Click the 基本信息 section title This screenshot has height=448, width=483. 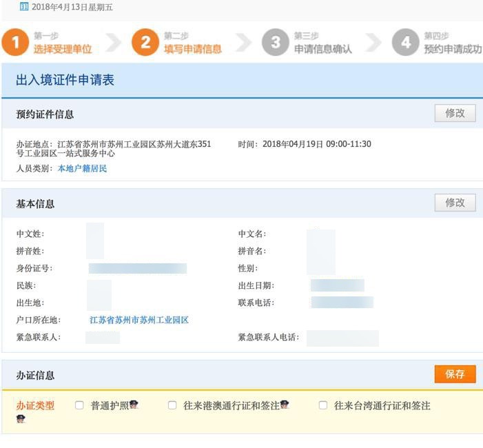click(x=35, y=203)
